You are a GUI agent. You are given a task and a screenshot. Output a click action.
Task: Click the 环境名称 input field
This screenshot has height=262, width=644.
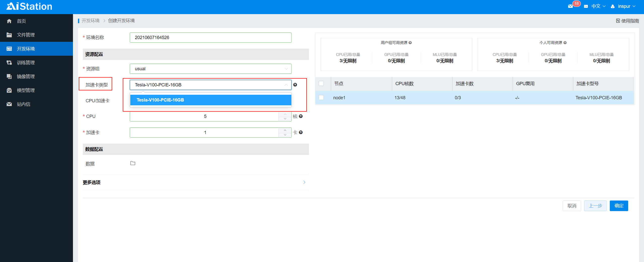point(210,38)
